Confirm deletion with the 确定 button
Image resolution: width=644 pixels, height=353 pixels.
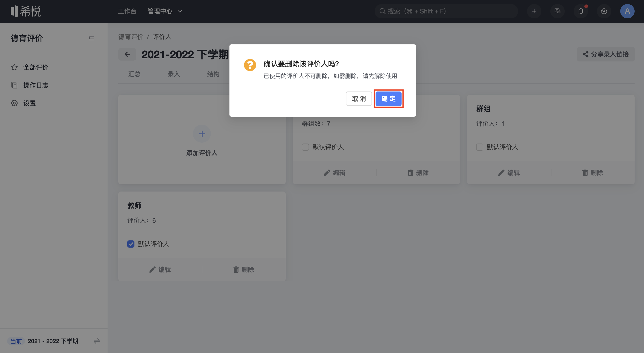(x=388, y=99)
